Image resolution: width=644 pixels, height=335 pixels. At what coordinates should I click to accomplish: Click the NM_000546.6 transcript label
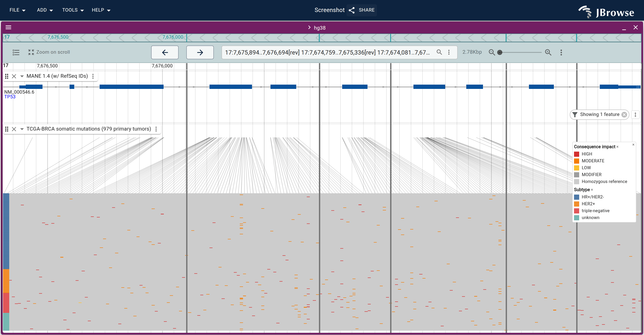(x=19, y=92)
